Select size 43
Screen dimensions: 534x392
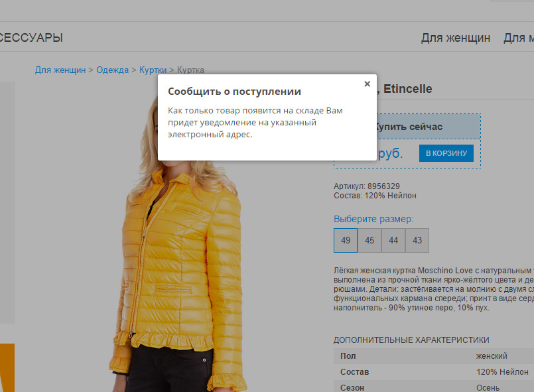click(417, 241)
